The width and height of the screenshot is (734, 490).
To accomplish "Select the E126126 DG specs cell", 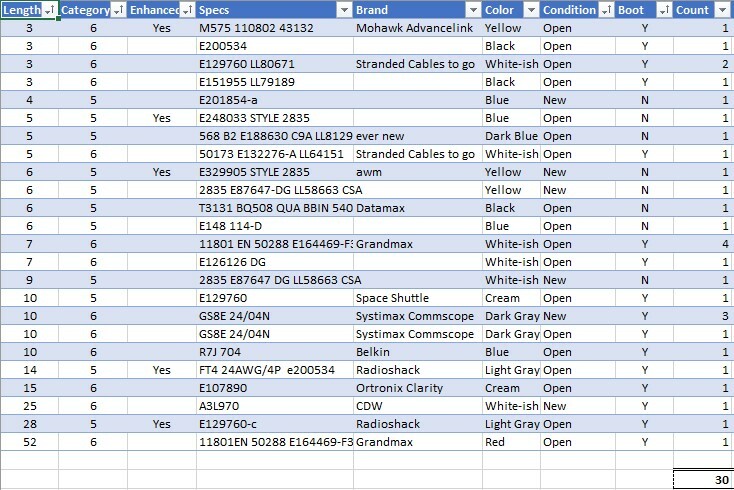I will [275, 262].
